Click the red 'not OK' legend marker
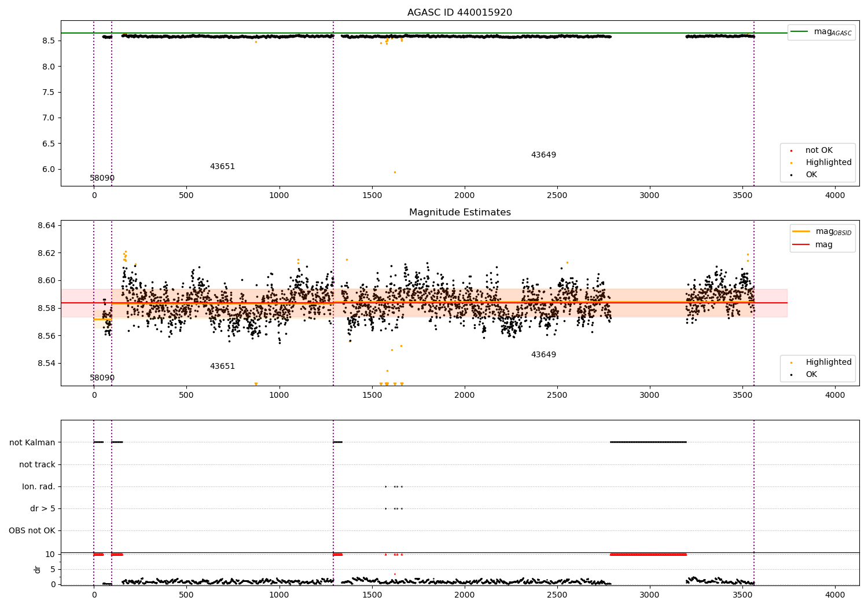The height and width of the screenshot is (608, 868). click(x=791, y=151)
